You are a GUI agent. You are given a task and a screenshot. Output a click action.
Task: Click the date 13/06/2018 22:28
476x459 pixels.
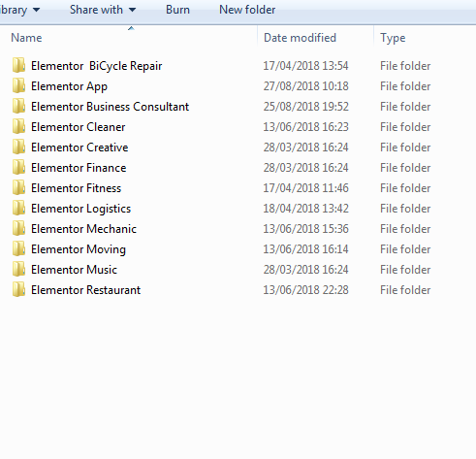[x=305, y=290]
